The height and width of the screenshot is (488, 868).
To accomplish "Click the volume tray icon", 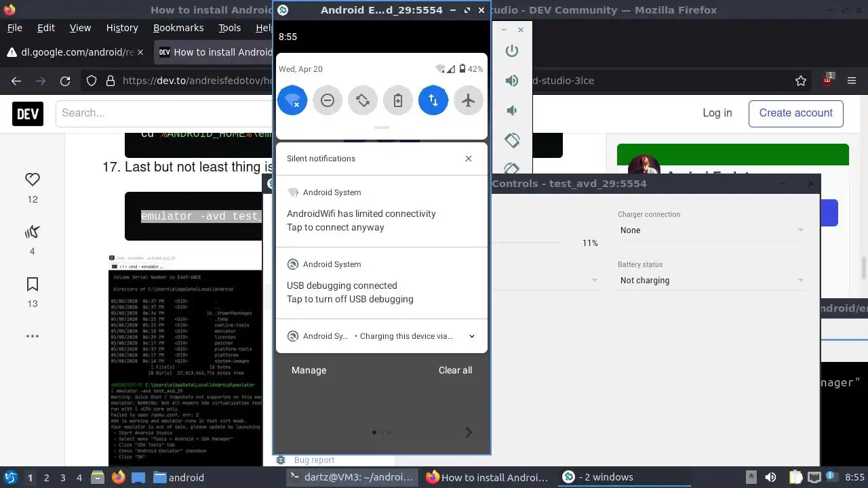I will [770, 477].
